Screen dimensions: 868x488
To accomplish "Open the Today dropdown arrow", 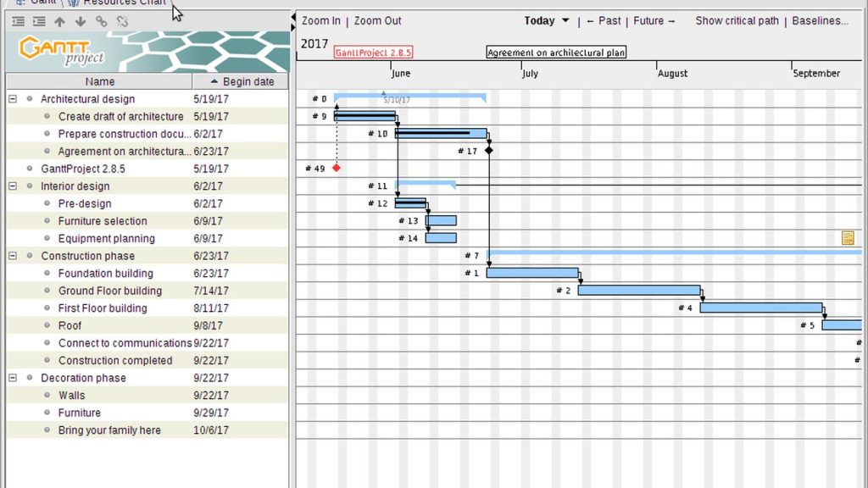I will tap(565, 20).
